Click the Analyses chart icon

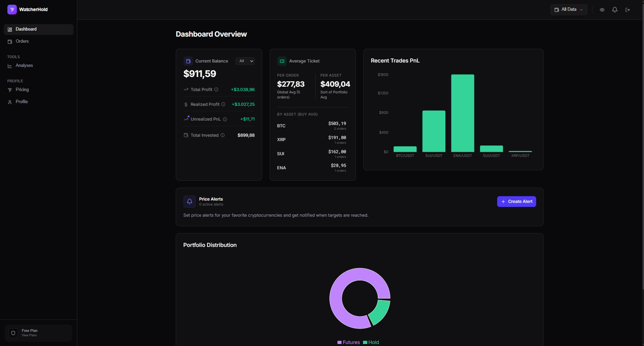tap(9, 66)
